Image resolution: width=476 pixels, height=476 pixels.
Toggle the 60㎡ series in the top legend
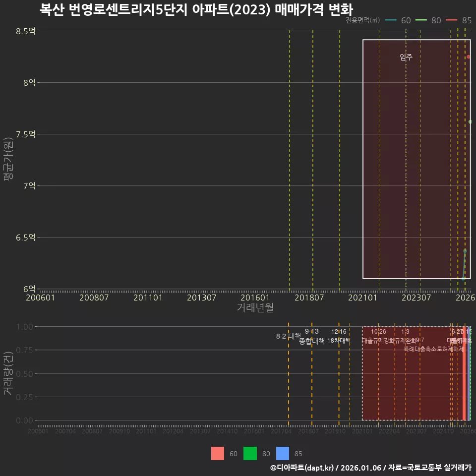point(405,20)
